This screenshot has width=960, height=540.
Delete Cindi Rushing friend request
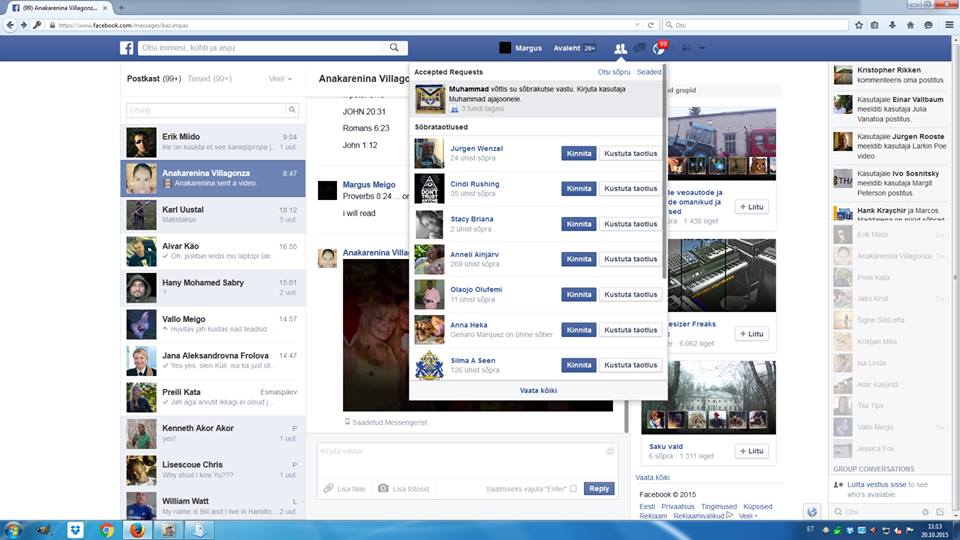coord(631,189)
